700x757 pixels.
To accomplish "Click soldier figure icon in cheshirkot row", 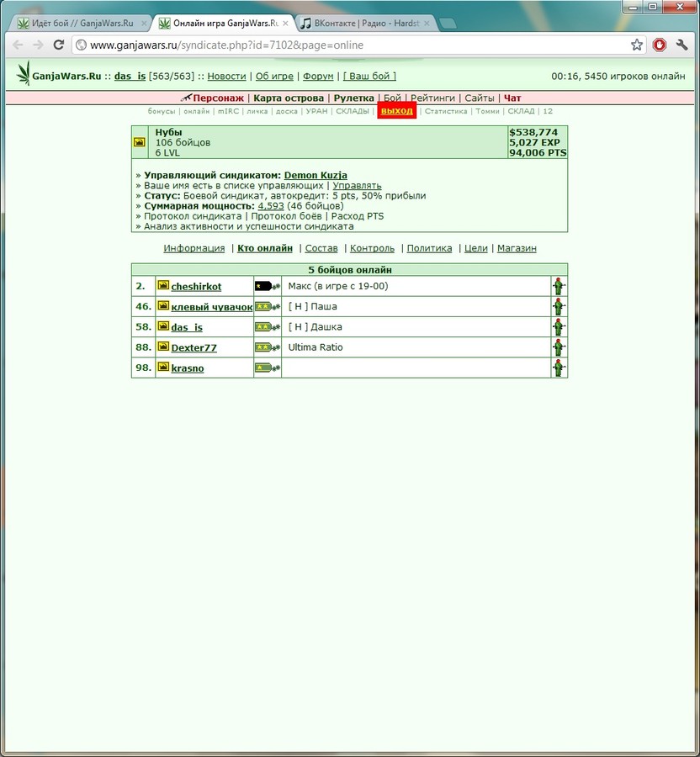I will coord(559,286).
